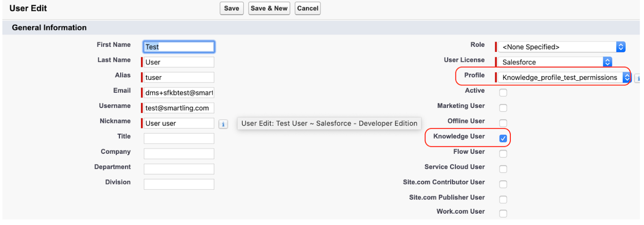This screenshot has height=225, width=644.
Task: Open the Profile dropdown list
Action: pyautogui.click(x=564, y=77)
